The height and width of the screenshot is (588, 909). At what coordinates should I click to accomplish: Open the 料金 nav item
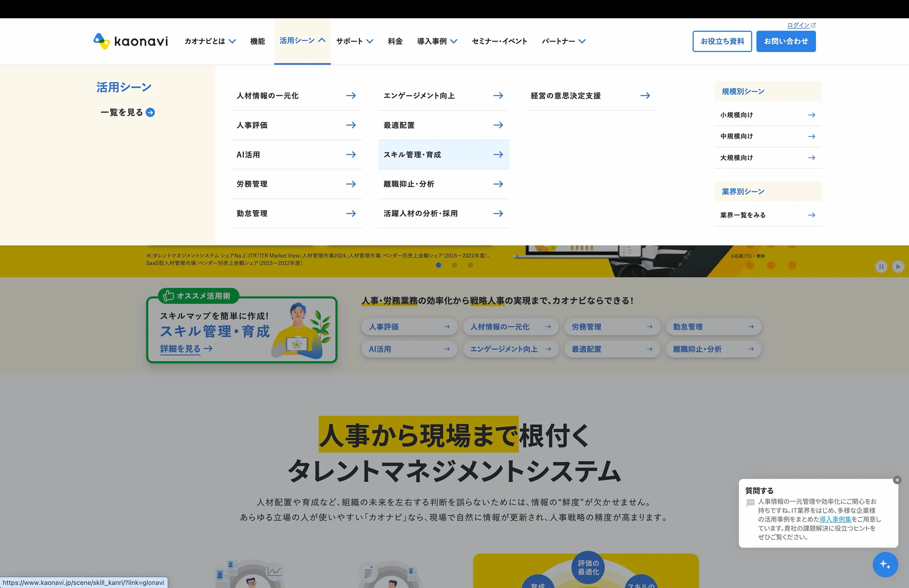[395, 41]
